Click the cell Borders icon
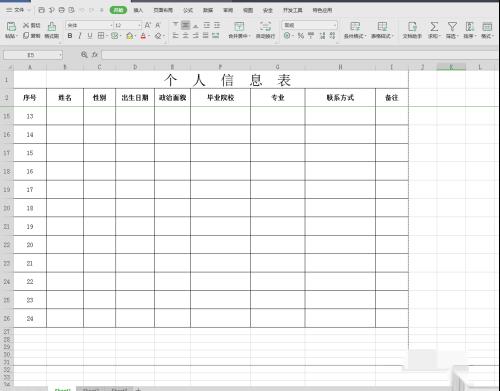Image resolution: width=500 pixels, height=391 pixels. coord(101,35)
